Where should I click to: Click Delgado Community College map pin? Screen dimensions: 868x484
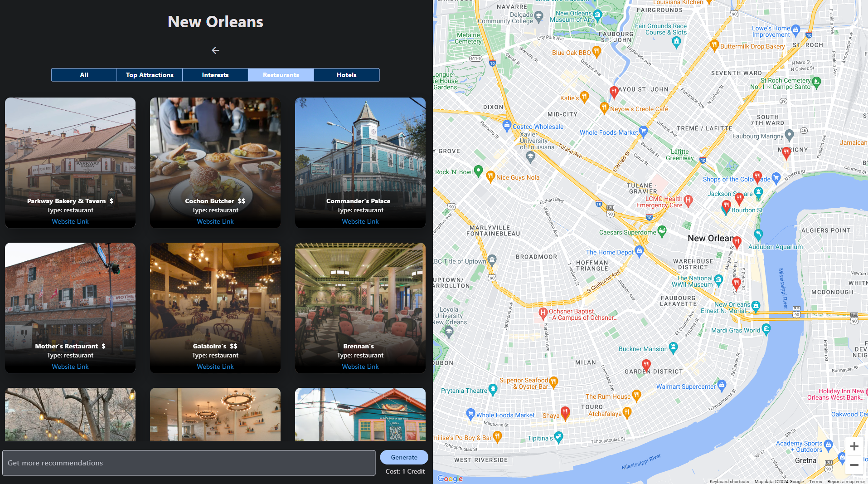539,17
